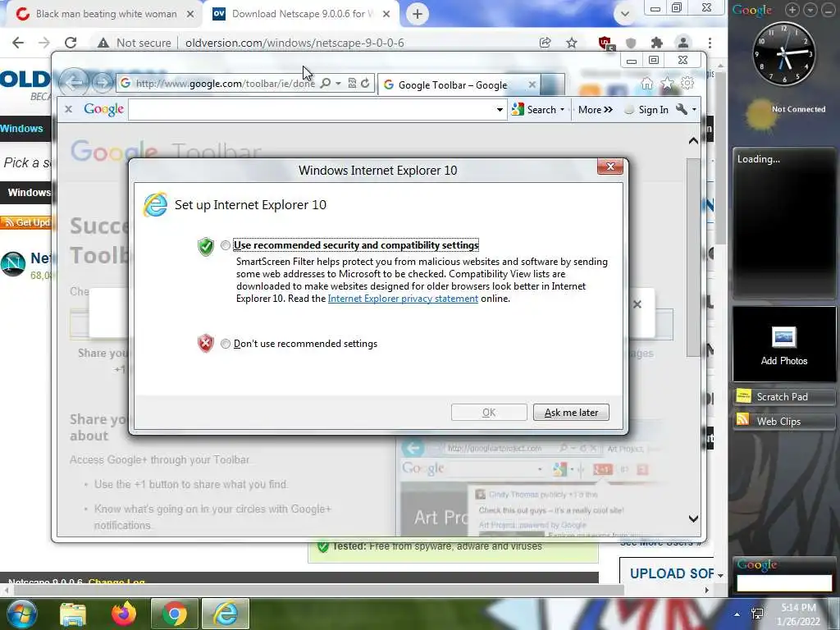Open the uBlock Origin extension icon
Image resolution: width=840 pixels, height=630 pixels.
[605, 43]
